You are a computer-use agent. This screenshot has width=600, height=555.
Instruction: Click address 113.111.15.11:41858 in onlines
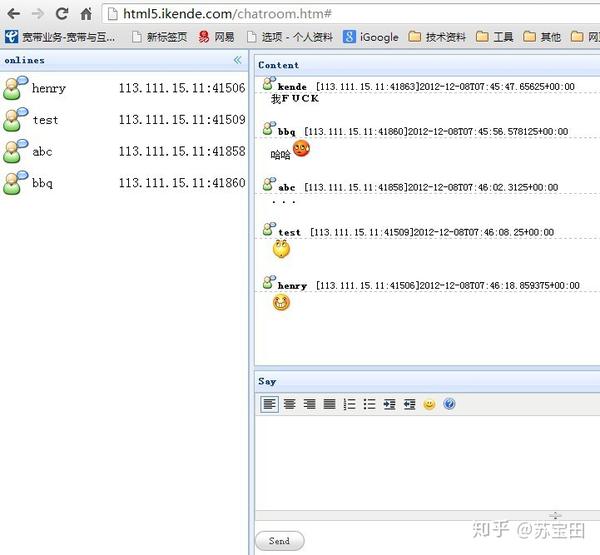pyautogui.click(x=182, y=152)
